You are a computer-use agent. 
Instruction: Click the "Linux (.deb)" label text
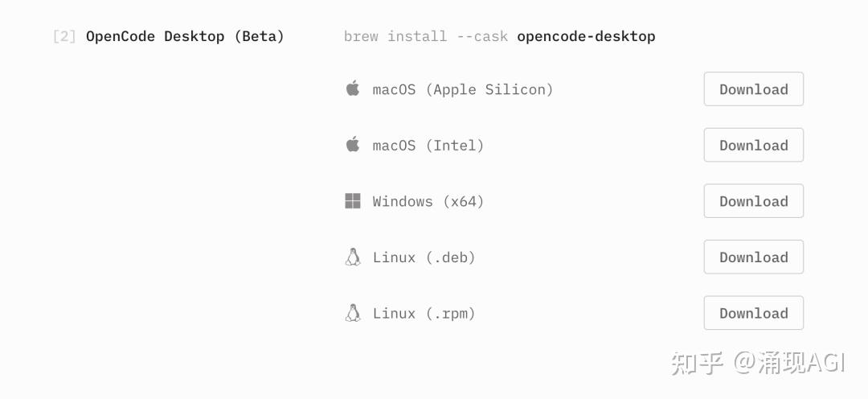click(x=424, y=257)
